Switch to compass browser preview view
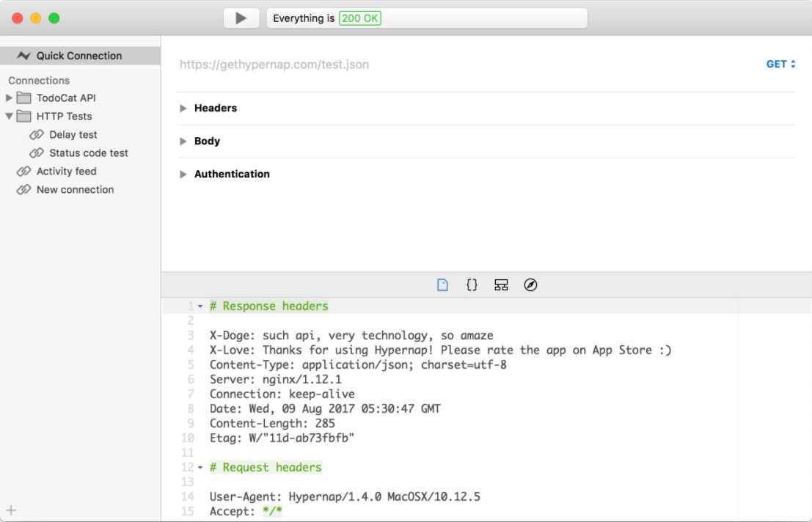Screen dimensions: 812x522 [530, 285]
